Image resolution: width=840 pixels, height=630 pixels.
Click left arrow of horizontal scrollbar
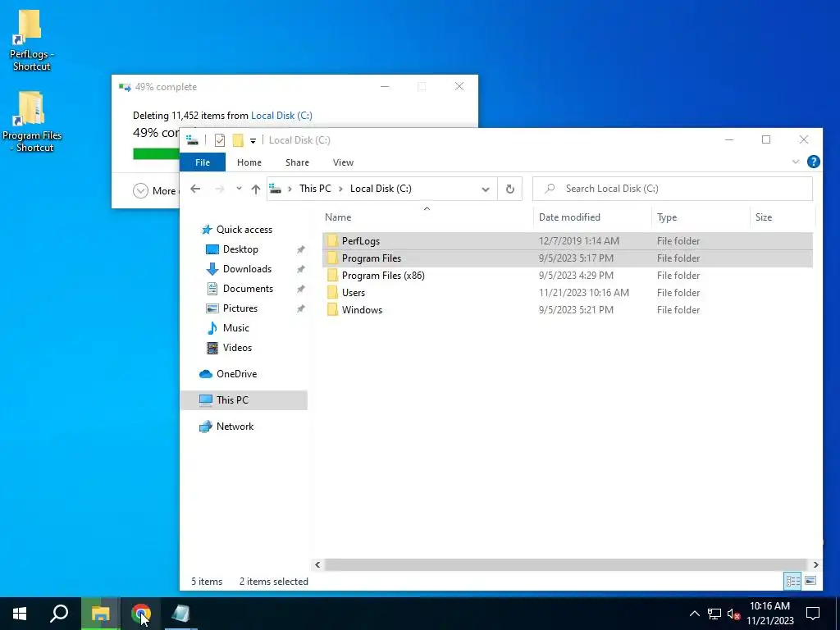(317, 564)
